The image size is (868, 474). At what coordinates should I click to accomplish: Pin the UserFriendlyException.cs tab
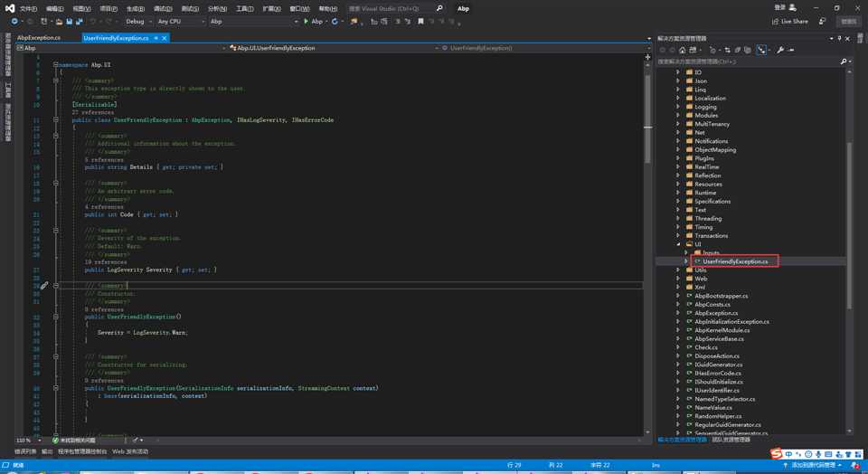click(x=156, y=38)
